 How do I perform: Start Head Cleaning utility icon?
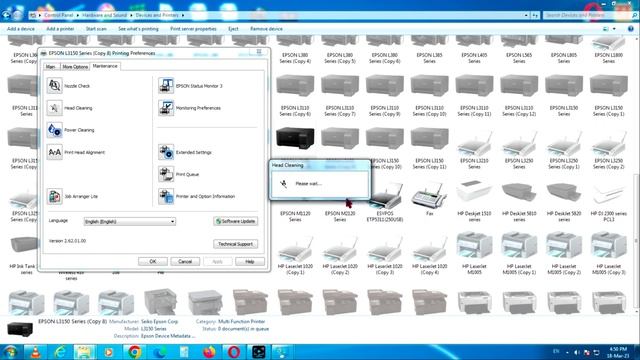click(54, 108)
